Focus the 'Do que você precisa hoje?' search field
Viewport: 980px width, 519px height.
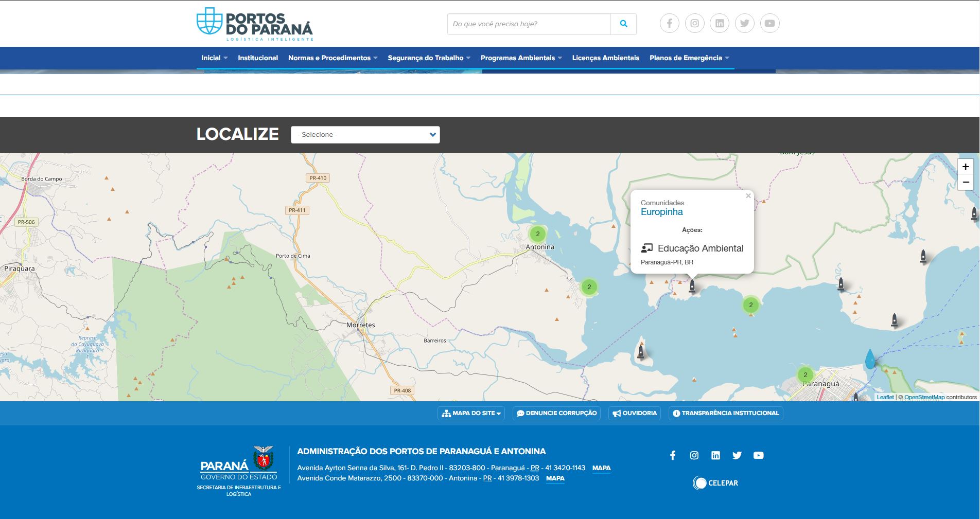529,24
